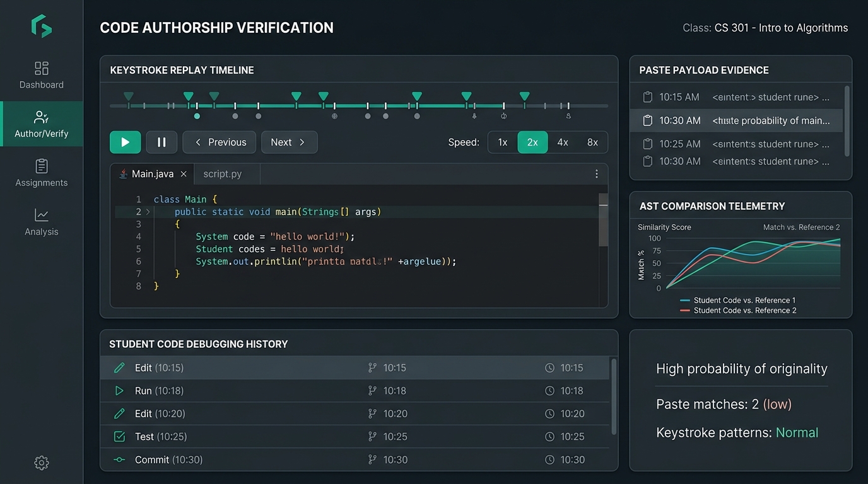The height and width of the screenshot is (484, 868).
Task: Open editor three-dot options menu
Action: click(597, 174)
